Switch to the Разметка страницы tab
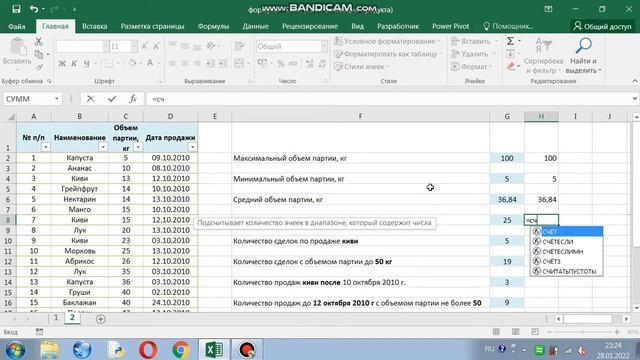 coord(152,27)
